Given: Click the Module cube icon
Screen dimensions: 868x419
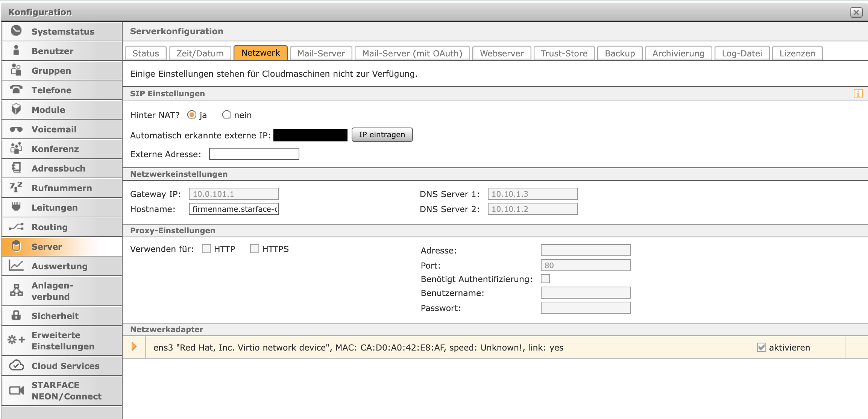Looking at the screenshot, I should (16, 109).
